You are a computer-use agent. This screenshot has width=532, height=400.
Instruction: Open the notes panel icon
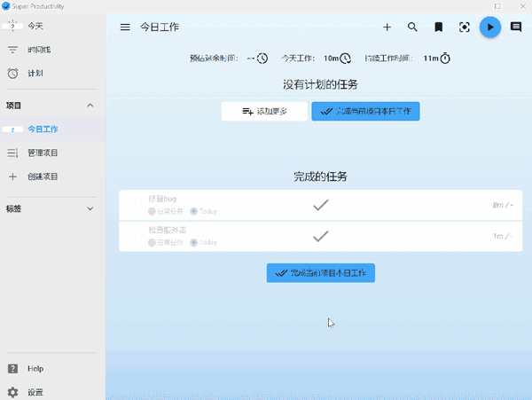[x=515, y=27]
